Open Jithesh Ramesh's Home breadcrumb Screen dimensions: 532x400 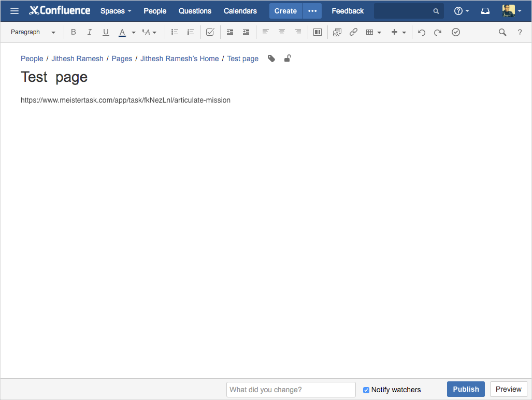[x=179, y=59]
